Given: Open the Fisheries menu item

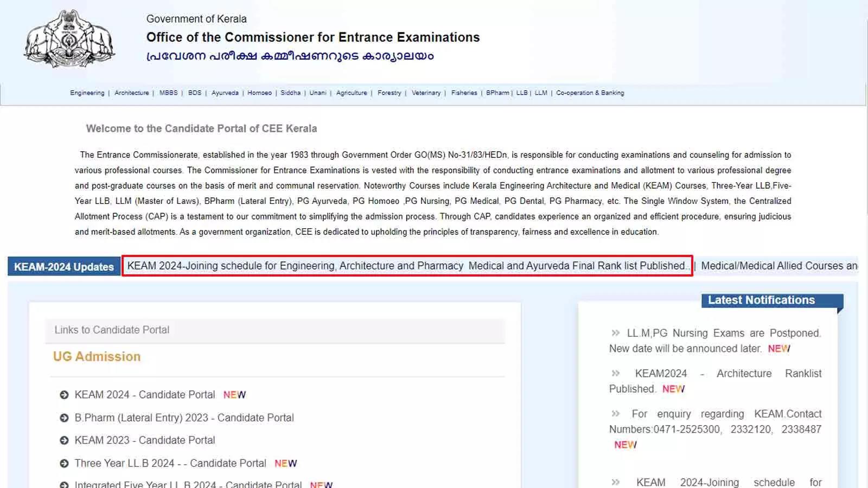Looking at the screenshot, I should pyautogui.click(x=464, y=93).
